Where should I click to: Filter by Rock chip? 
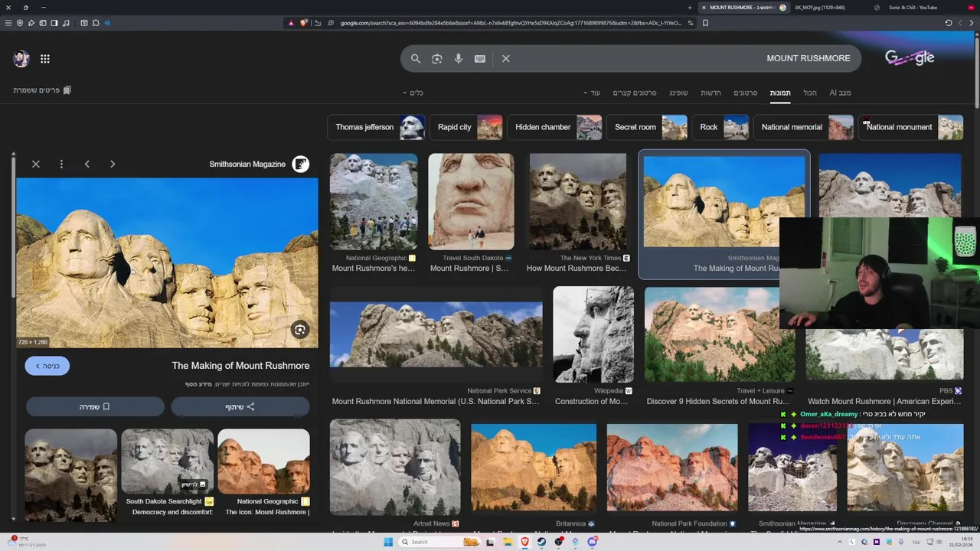721,127
